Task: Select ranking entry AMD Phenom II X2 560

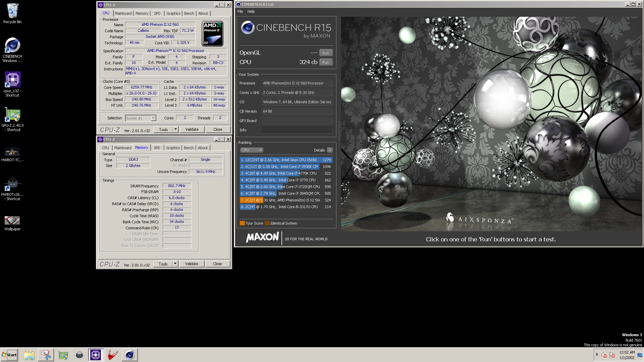Action: point(286,200)
